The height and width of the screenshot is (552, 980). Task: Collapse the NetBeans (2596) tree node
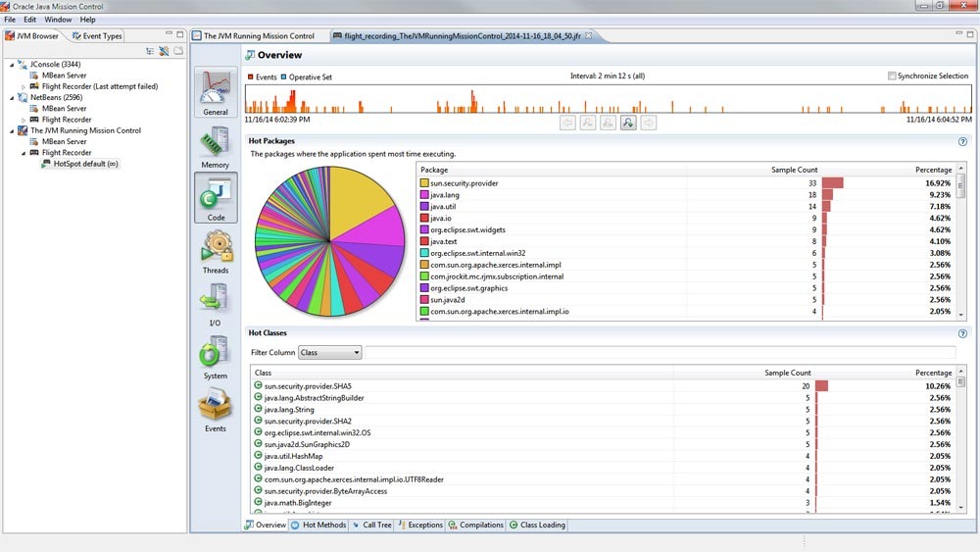(11, 97)
